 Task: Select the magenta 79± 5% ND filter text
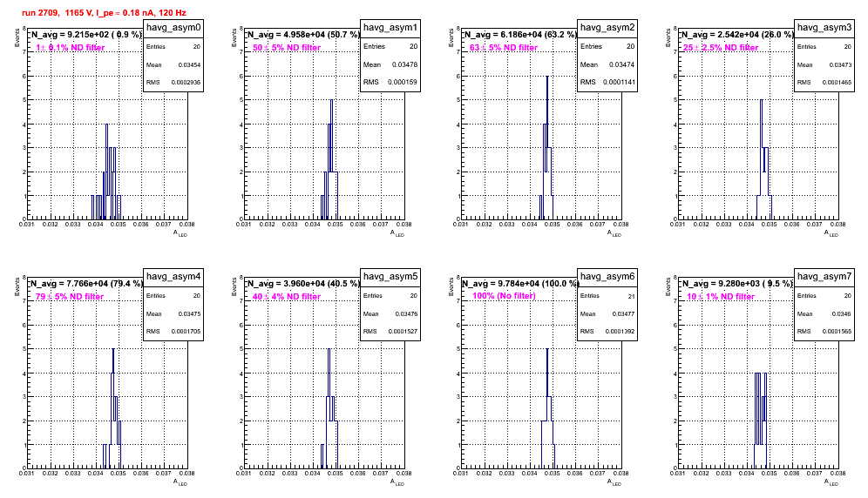tap(70, 297)
